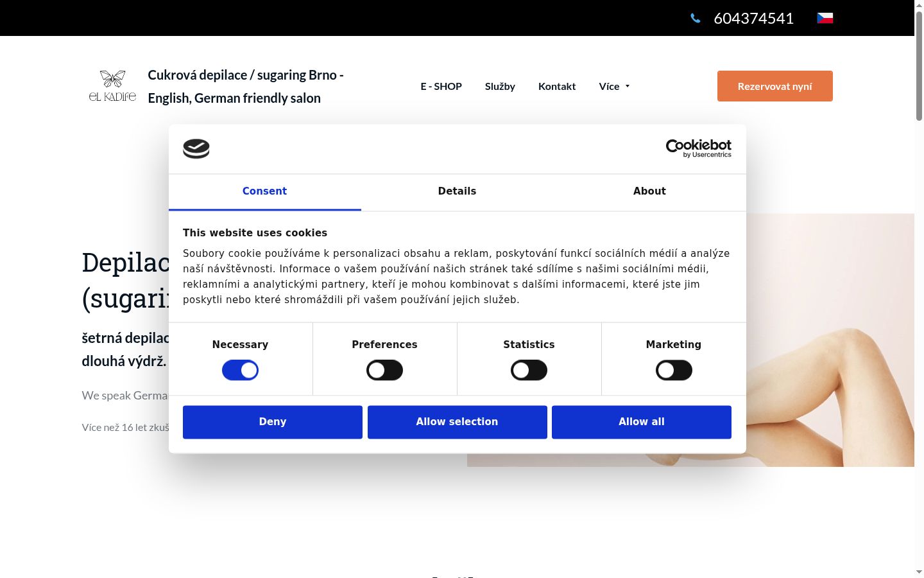Toggle the Necessary cookies switch
Viewport: 924px width, 578px height.
pos(240,370)
